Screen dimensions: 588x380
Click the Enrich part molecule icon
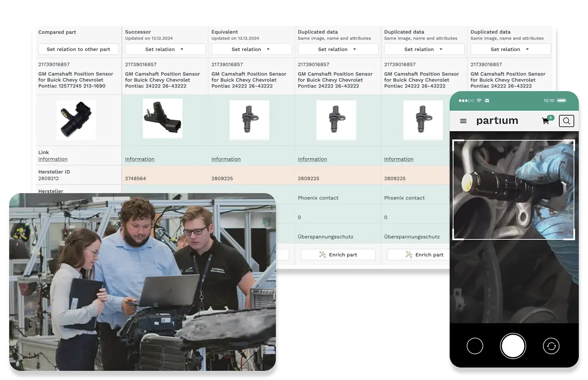coord(322,254)
